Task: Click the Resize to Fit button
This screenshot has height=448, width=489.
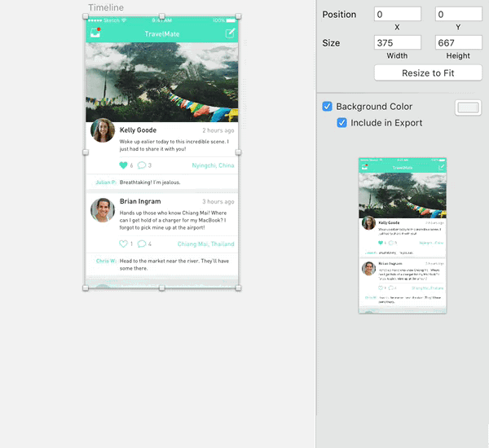Action: click(428, 73)
